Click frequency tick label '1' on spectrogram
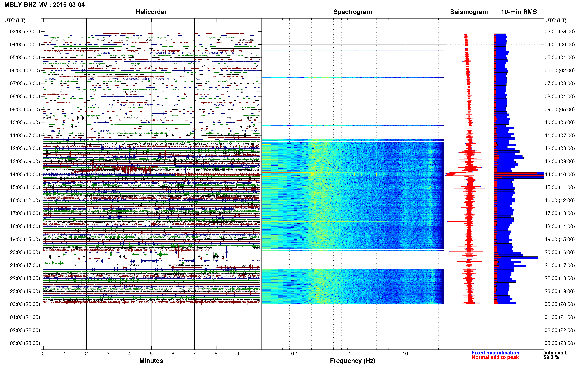Image resolution: width=588 pixels, height=368 pixels. pyautogui.click(x=350, y=354)
